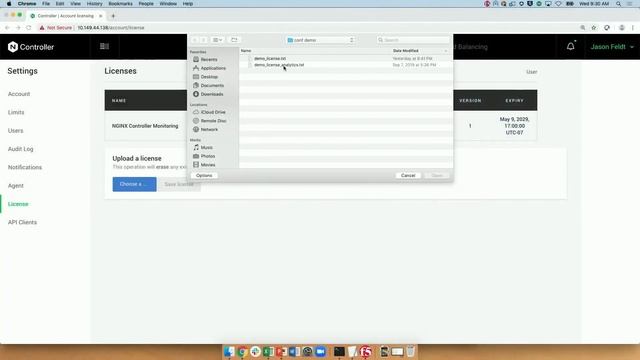
Task: Open the notifications bell
Action: 571,47
